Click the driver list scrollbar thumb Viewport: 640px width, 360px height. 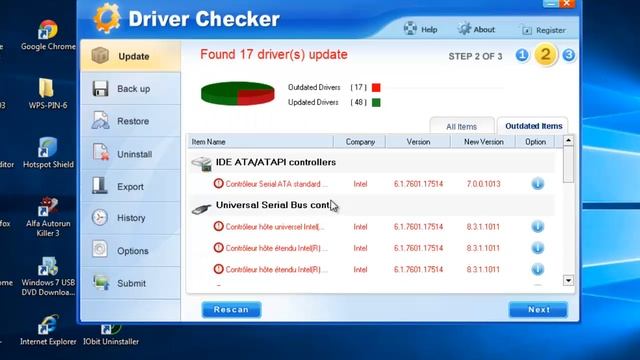[x=568, y=165]
